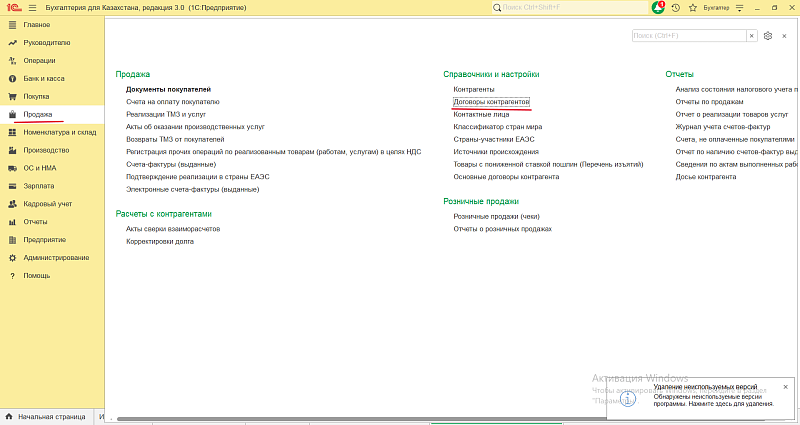Clear the menu search field
The width and height of the screenshot is (800, 425).
[752, 36]
